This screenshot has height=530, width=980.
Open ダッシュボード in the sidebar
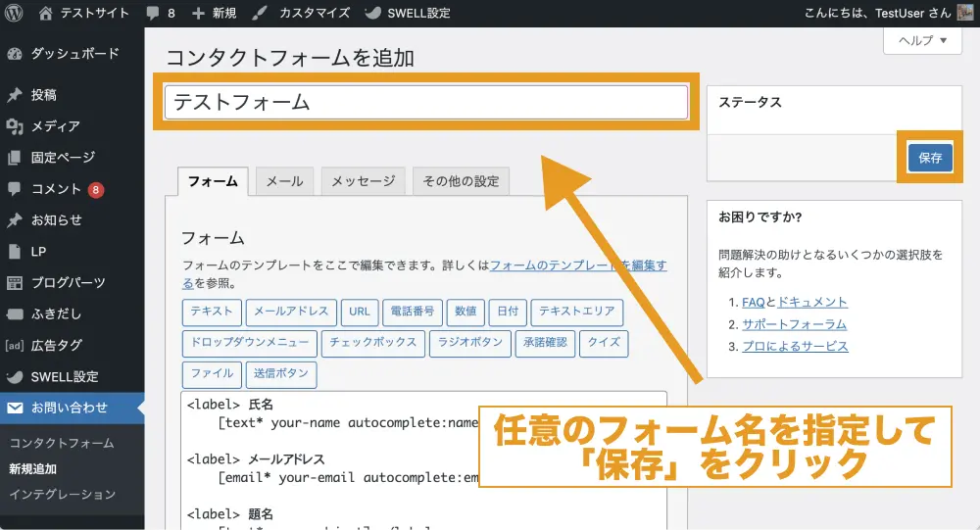74,54
